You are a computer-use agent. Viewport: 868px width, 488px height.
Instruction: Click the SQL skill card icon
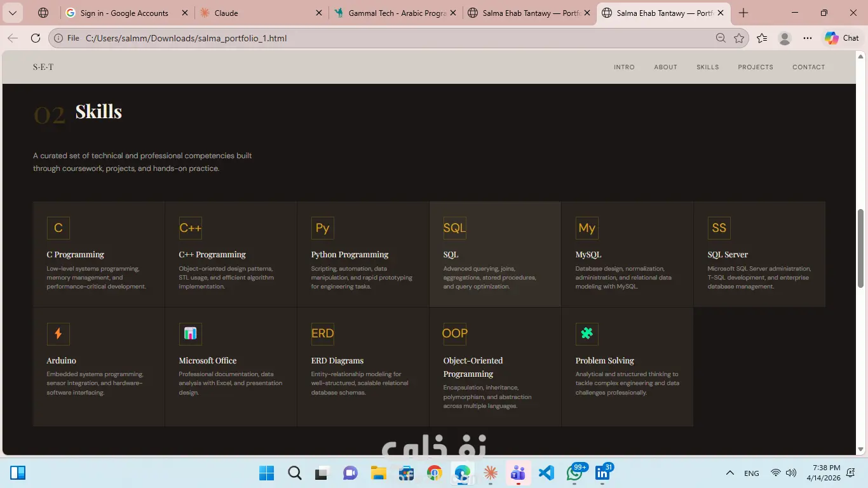click(x=455, y=228)
